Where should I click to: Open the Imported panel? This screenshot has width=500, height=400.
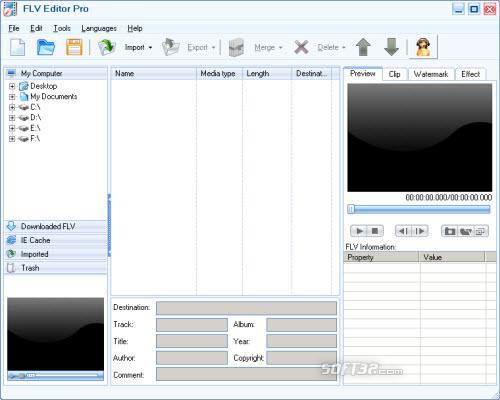click(x=56, y=254)
